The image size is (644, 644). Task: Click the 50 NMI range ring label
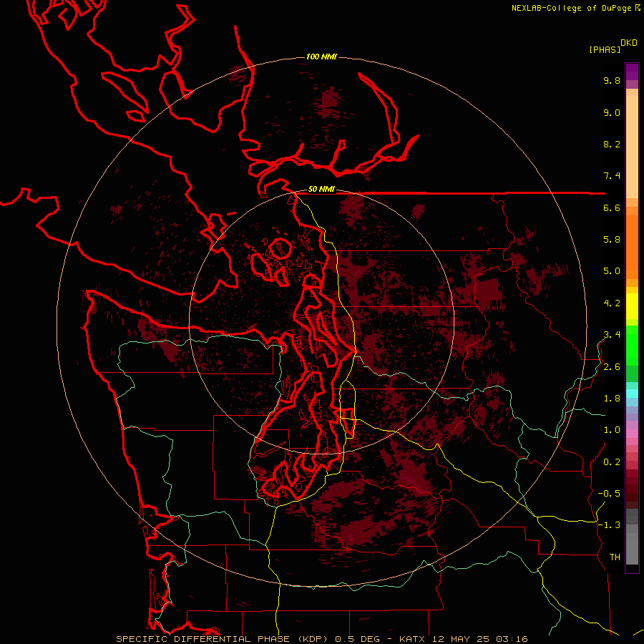coord(321,189)
